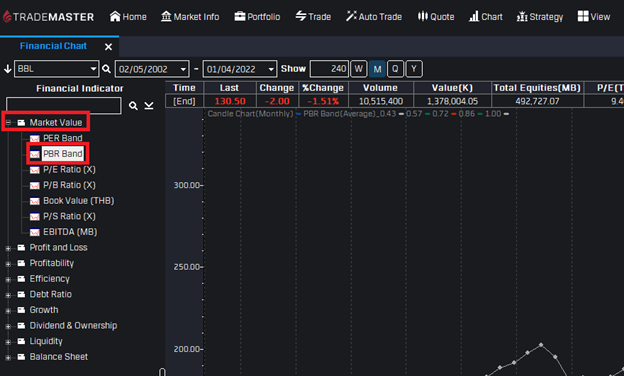Expand the Debt Ratio node

tap(8, 295)
